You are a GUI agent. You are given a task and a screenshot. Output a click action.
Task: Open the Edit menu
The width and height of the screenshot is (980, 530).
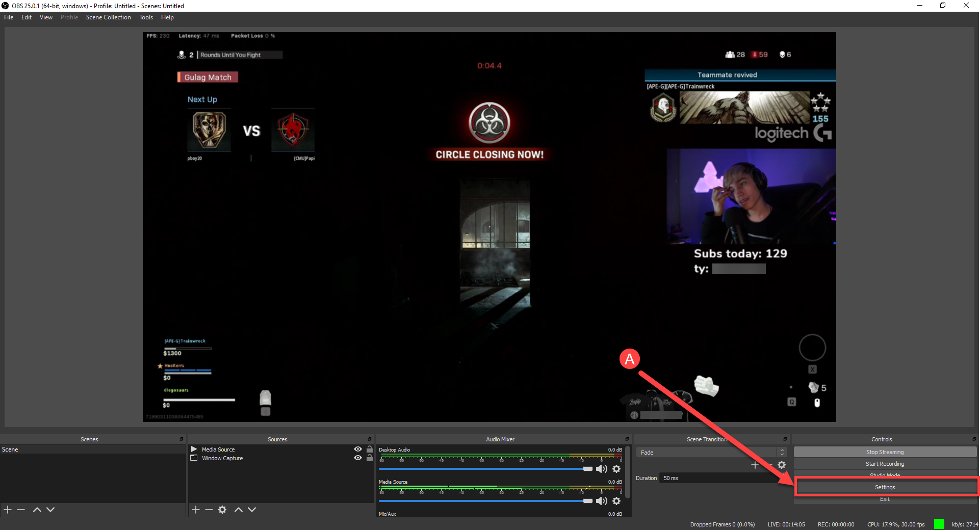(27, 17)
